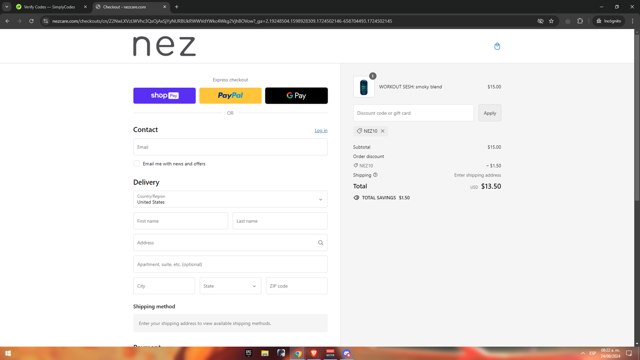Open the cart bag icon
640x360 pixels.
pos(497,46)
